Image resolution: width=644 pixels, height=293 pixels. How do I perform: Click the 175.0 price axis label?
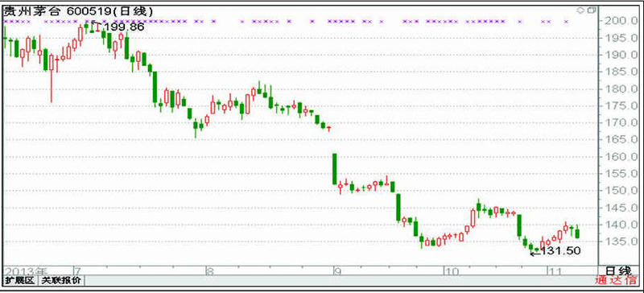(x=621, y=106)
